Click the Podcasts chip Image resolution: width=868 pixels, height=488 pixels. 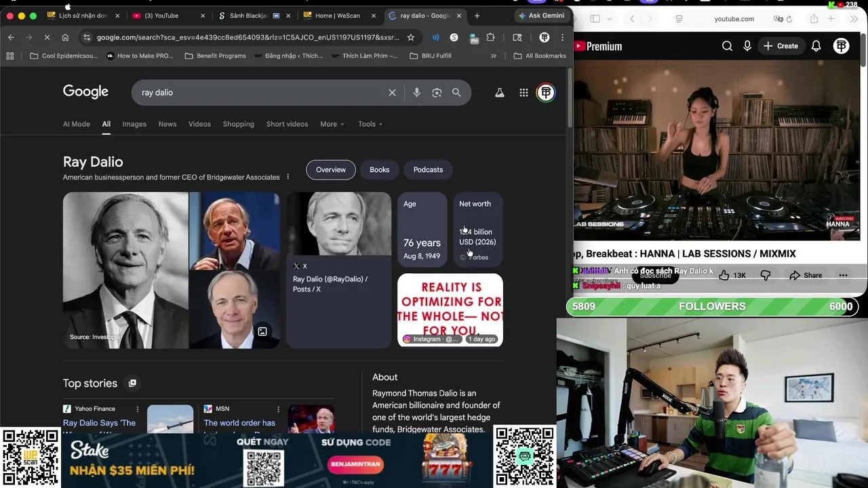tap(428, 169)
